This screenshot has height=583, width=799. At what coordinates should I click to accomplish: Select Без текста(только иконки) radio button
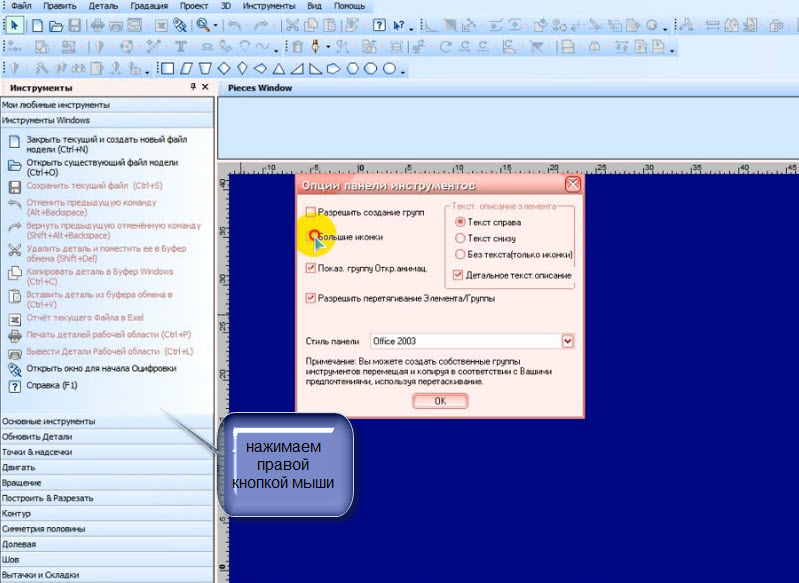[460, 254]
